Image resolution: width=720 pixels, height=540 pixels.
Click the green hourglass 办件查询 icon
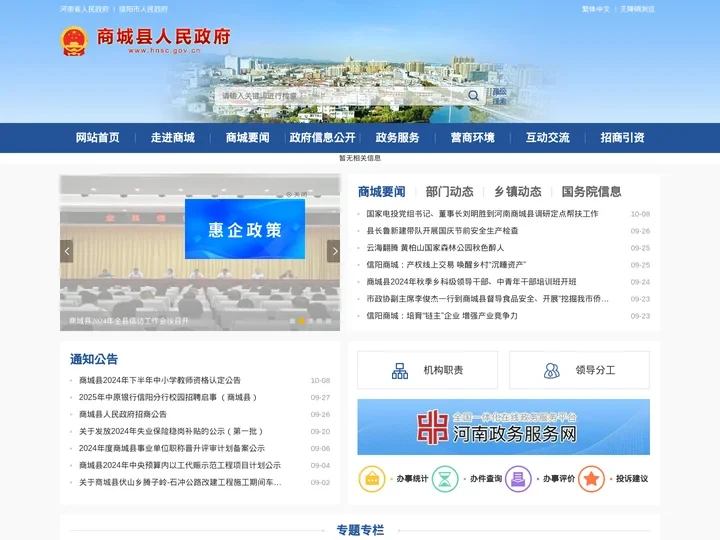[445, 479]
